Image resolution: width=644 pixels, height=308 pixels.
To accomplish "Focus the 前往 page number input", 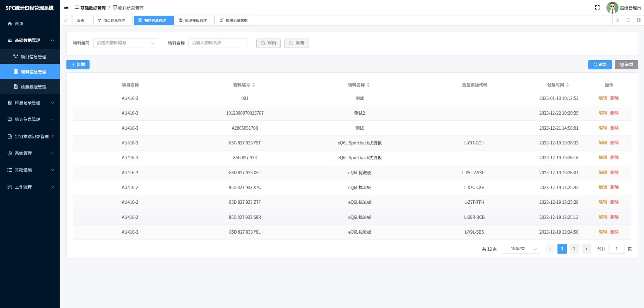I will 616,249.
